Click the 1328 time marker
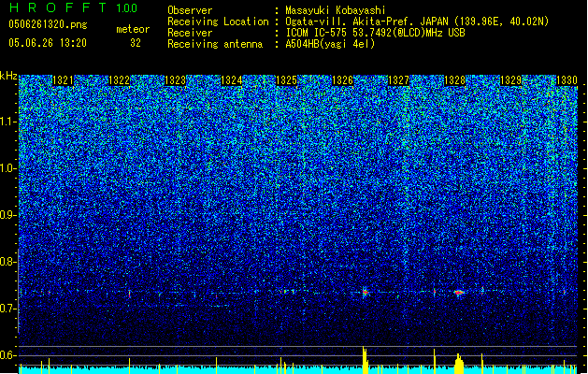This screenshot has width=588, height=374. click(x=455, y=80)
